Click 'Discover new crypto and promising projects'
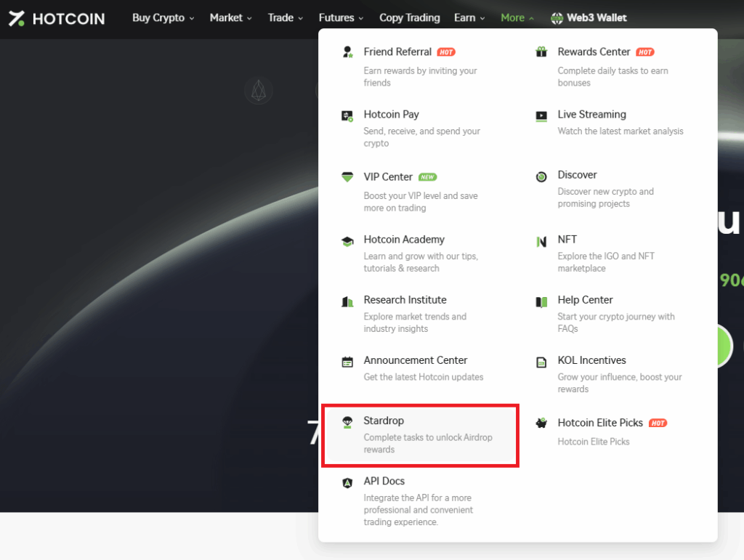The height and width of the screenshot is (560, 744). pyautogui.click(x=605, y=198)
